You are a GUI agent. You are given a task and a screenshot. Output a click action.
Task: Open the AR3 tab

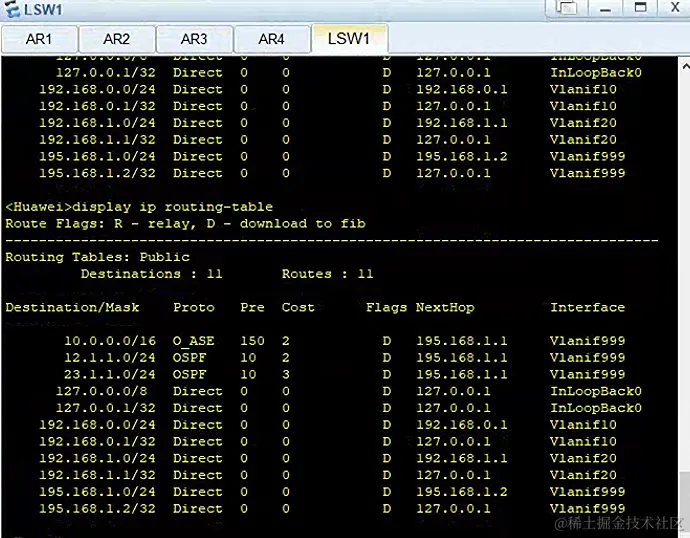click(195, 39)
